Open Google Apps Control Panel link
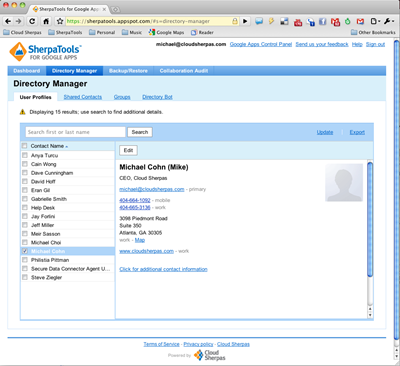This screenshot has height=366, width=400. coord(261,44)
